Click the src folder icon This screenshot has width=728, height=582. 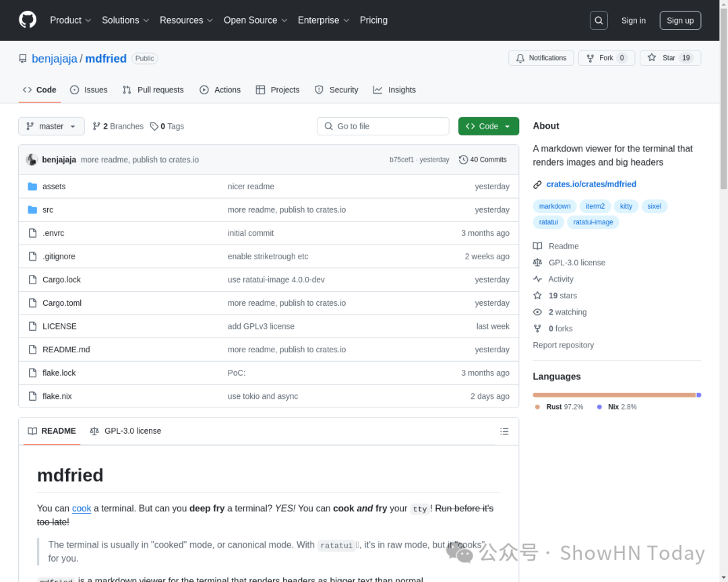click(32, 209)
